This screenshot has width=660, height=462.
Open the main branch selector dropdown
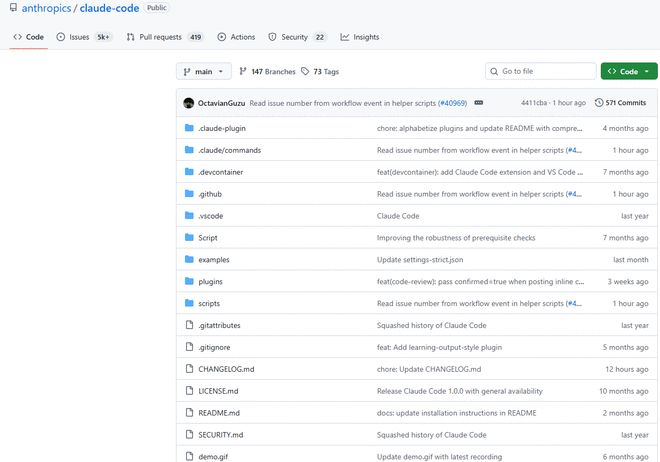[x=204, y=72]
